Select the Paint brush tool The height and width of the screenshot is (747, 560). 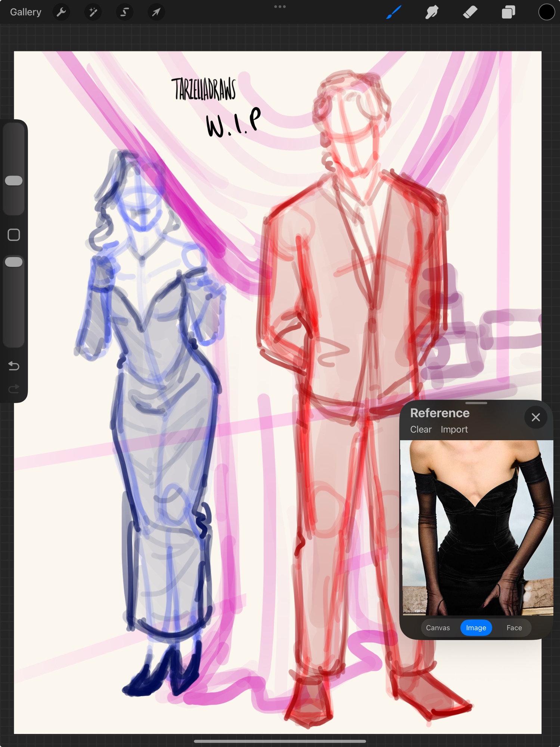coord(394,12)
